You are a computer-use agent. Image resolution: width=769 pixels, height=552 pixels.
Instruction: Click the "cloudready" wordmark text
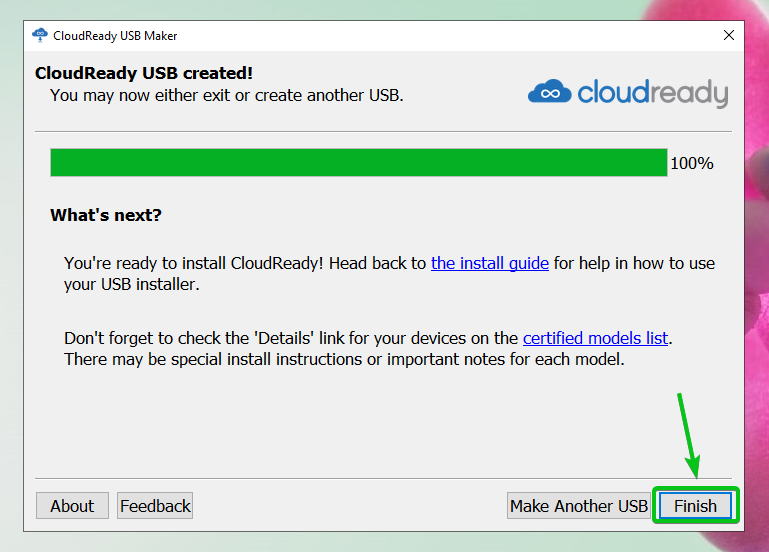tap(653, 94)
